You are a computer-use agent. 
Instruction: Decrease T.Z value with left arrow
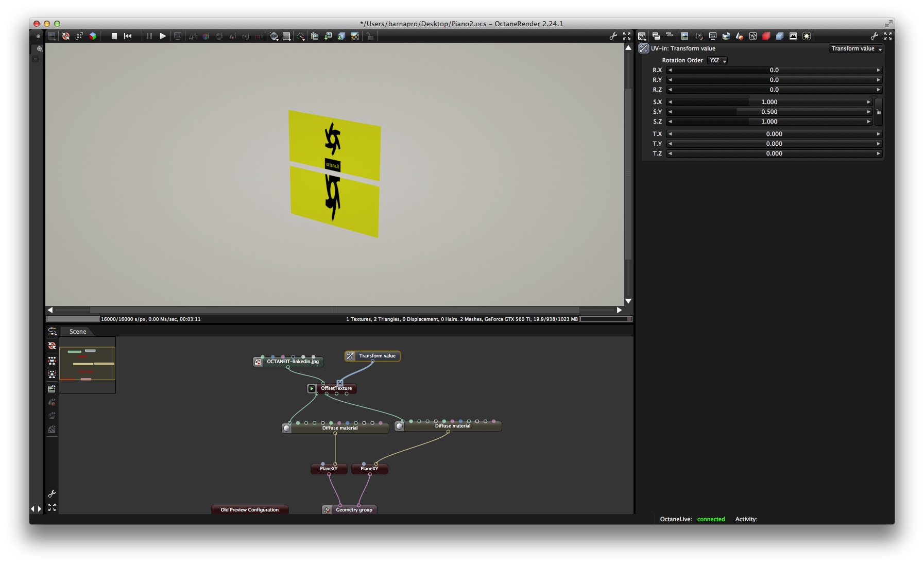coord(670,153)
